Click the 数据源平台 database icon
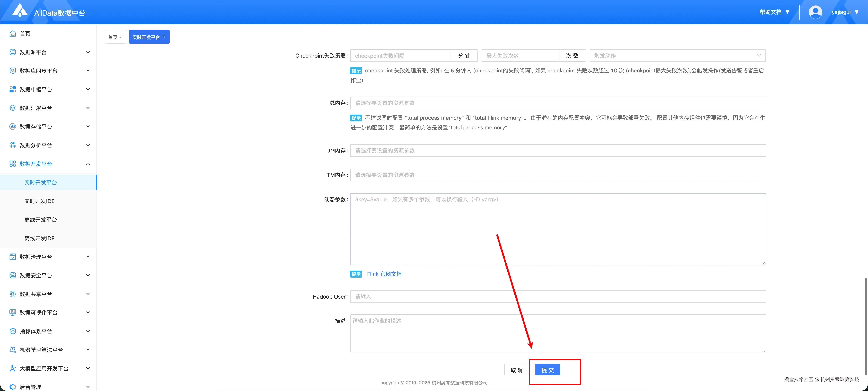The width and height of the screenshot is (868, 391). (13, 52)
